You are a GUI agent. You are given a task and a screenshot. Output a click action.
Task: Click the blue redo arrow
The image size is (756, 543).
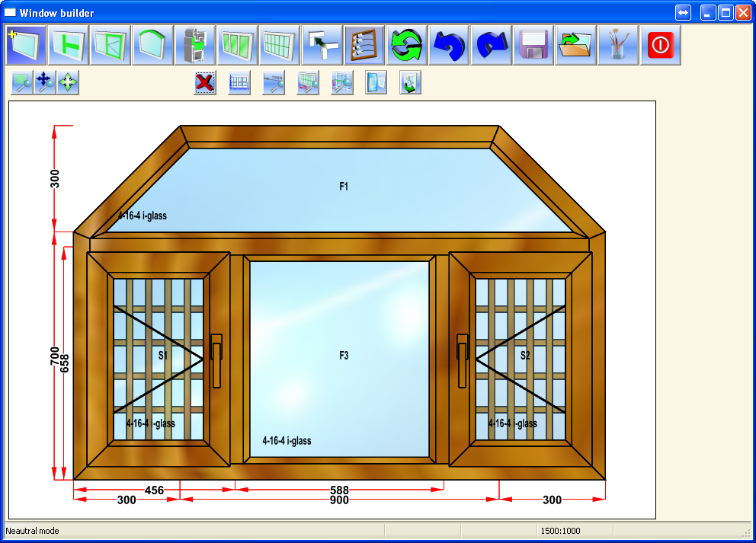pyautogui.click(x=492, y=46)
